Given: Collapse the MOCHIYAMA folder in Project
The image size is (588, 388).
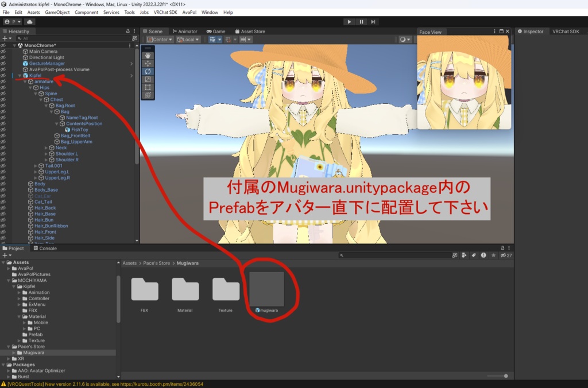Looking at the screenshot, I should click(x=8, y=281).
